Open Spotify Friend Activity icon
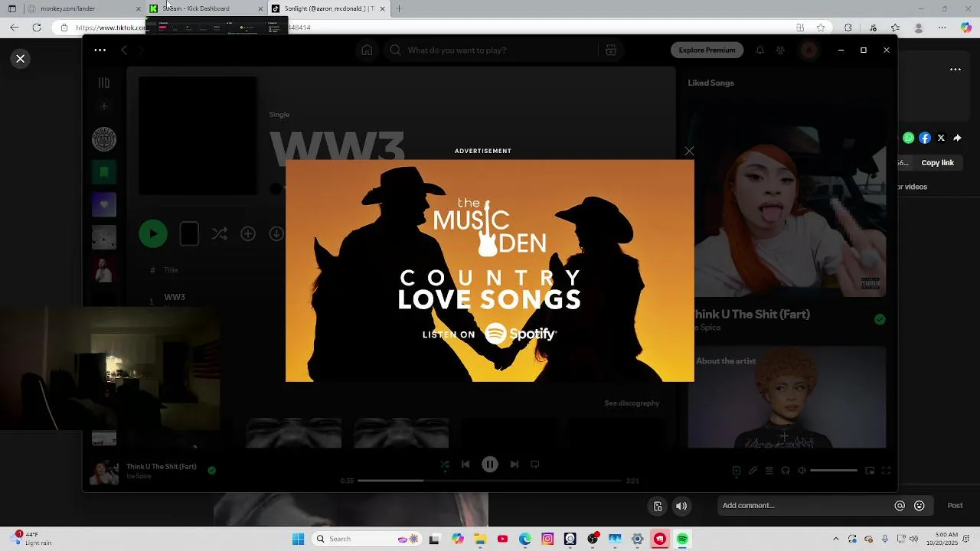Viewport: 980px width, 551px height. click(x=780, y=50)
